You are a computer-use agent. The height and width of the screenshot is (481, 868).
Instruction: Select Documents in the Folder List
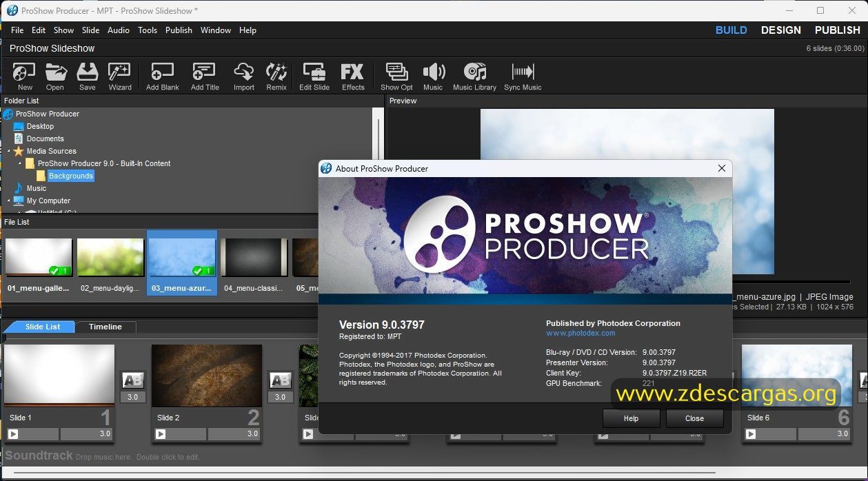[45, 139]
